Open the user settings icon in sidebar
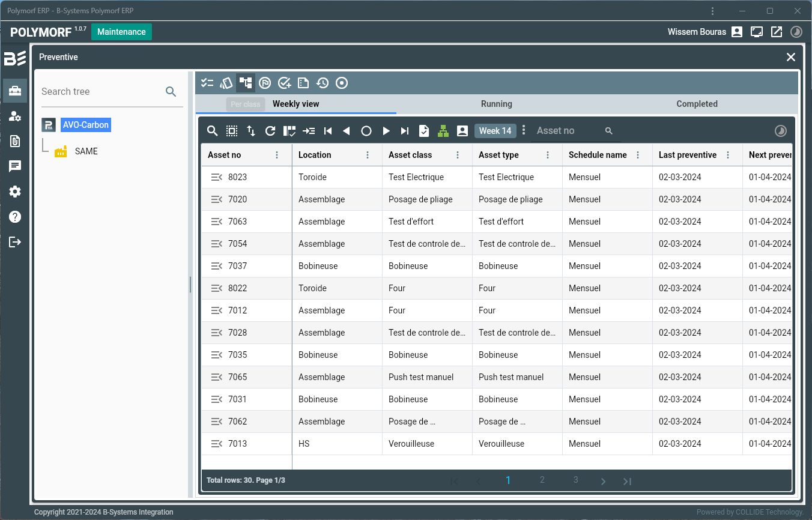 pos(15,116)
